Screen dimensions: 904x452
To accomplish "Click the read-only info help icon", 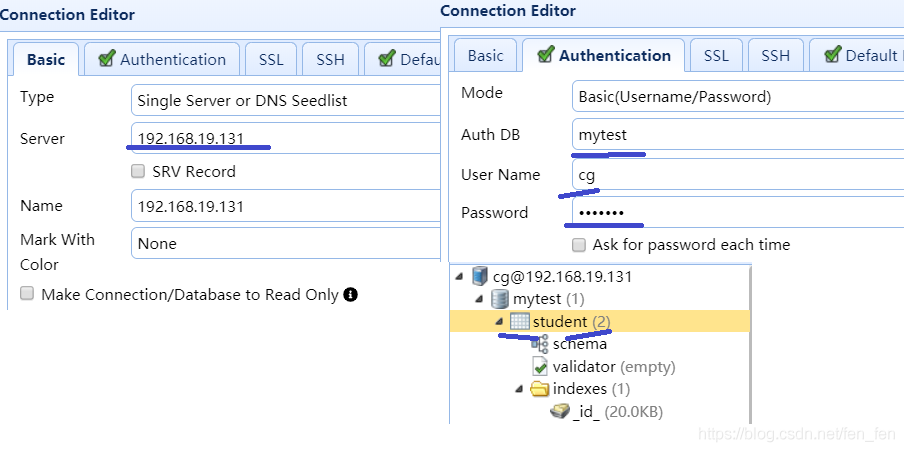I will point(350,295).
